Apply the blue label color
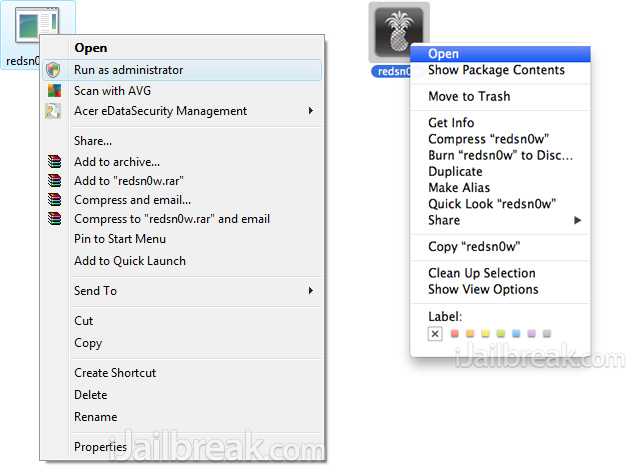The height and width of the screenshot is (466, 634). pos(516,333)
